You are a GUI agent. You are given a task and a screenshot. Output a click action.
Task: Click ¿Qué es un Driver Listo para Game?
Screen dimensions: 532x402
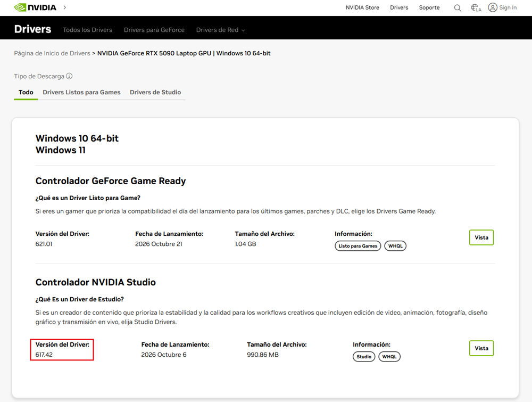coord(88,198)
